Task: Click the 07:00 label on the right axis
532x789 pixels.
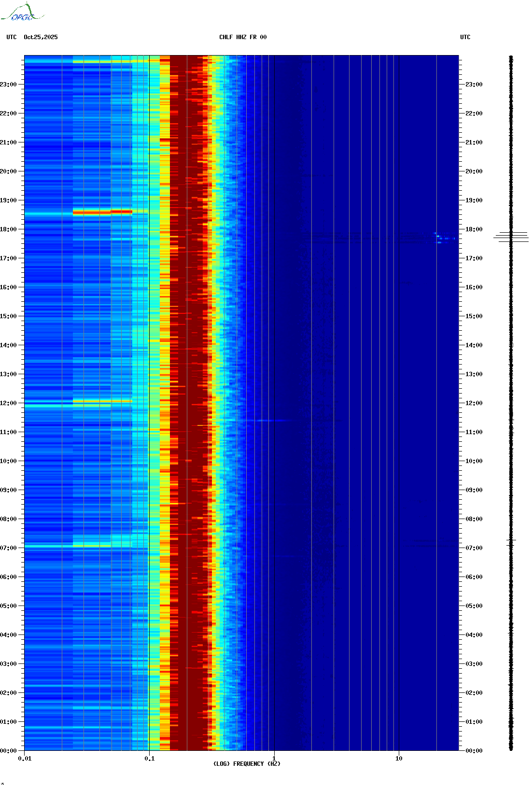Action: 473,548
